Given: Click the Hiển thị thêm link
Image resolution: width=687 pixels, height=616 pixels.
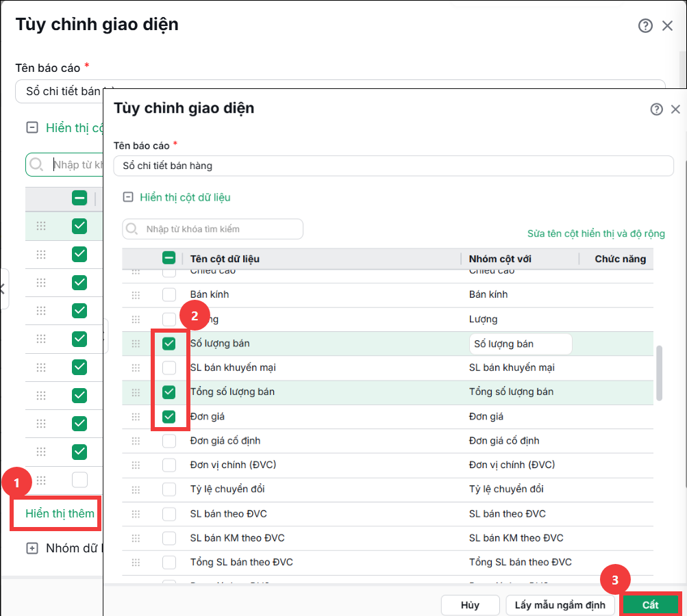Looking at the screenshot, I should click(60, 513).
